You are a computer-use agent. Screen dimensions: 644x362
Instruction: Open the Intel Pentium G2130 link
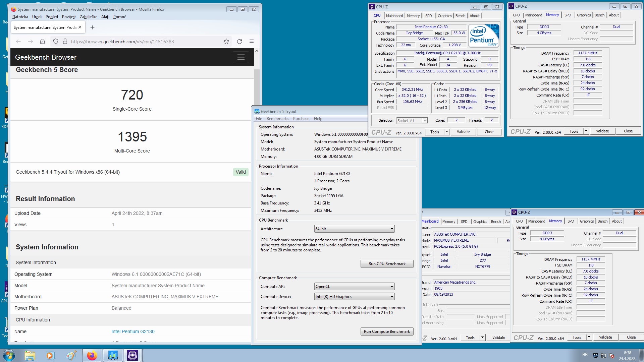click(133, 331)
